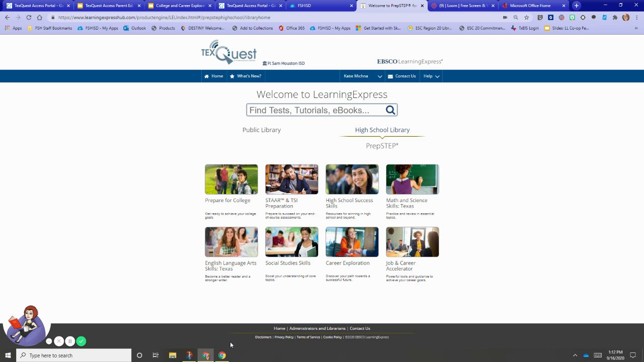Viewport: 644px width, 362px height.
Task: Click Home in the blue navigation bar
Action: [x=217, y=76]
